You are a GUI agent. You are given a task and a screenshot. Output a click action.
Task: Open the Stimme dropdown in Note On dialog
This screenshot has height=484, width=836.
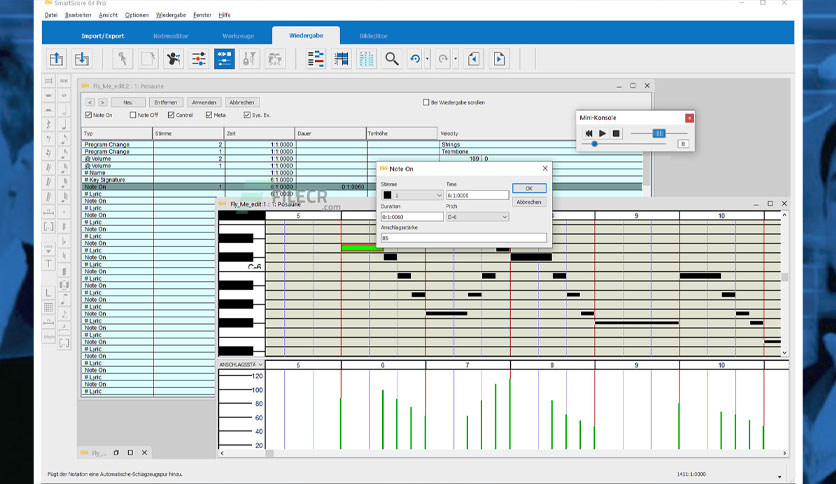click(x=412, y=195)
